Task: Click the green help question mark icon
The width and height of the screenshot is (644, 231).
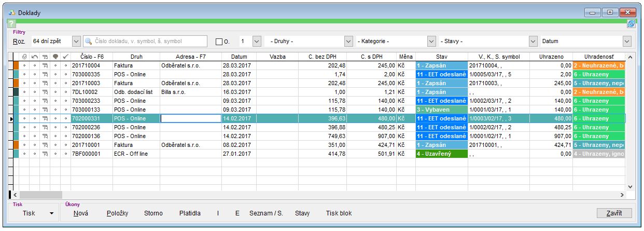Action: pos(11,24)
